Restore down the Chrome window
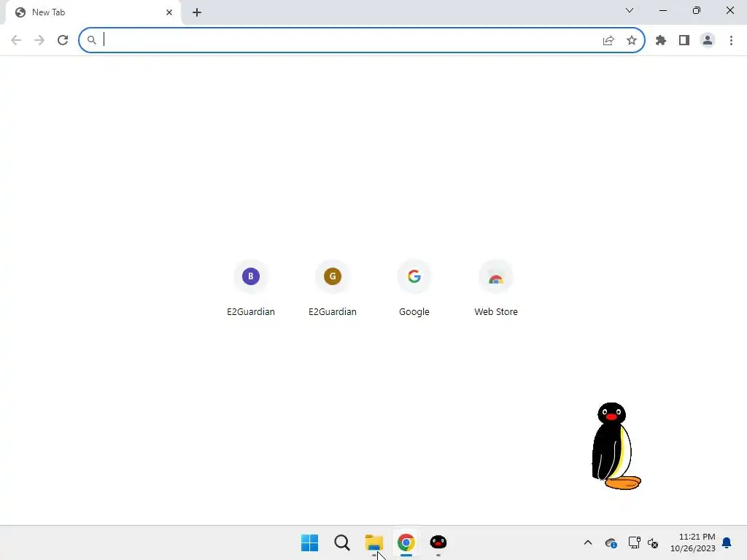 (697, 10)
